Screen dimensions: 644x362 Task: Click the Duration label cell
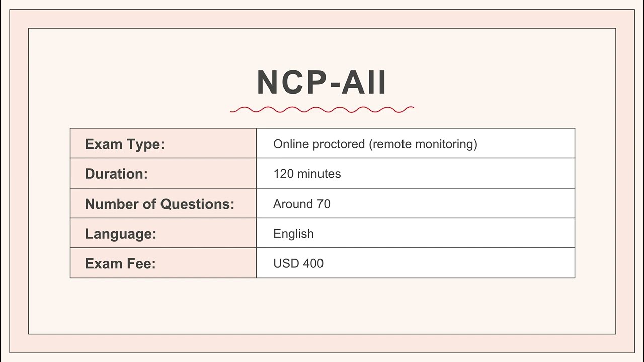point(163,173)
